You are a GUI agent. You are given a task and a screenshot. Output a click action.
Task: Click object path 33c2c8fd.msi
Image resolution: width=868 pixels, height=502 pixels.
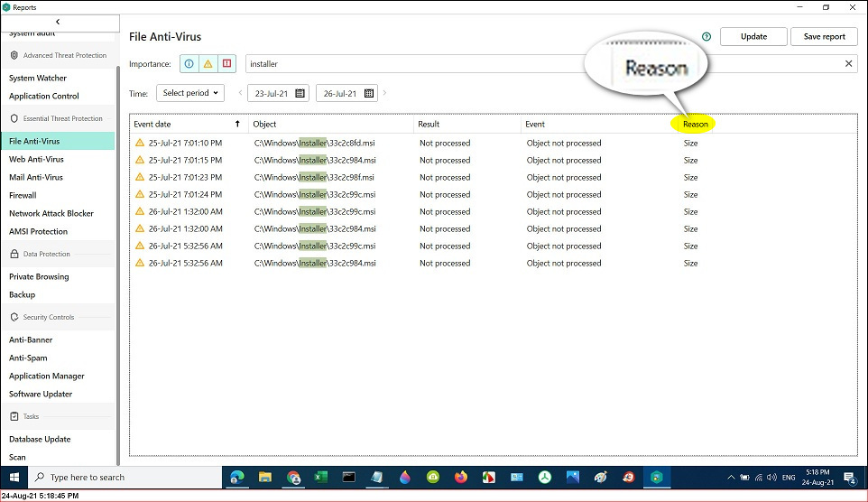point(314,143)
